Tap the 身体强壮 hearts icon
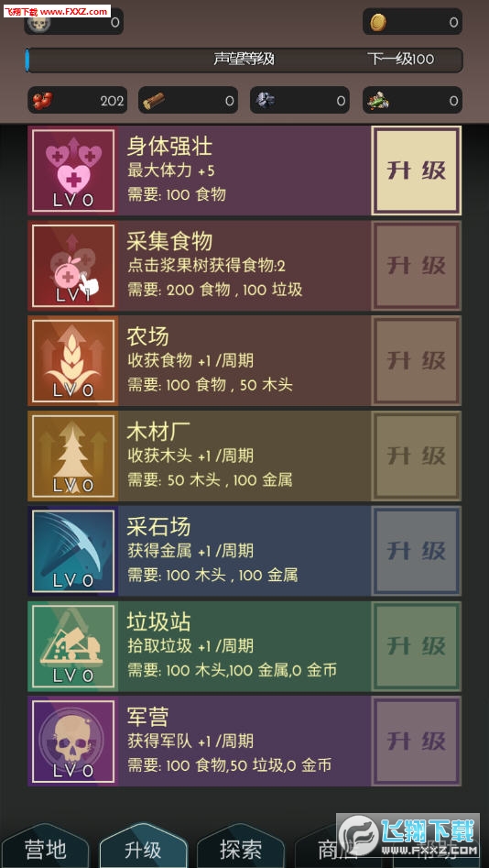Image resolution: width=489 pixels, height=868 pixels. tap(73, 170)
